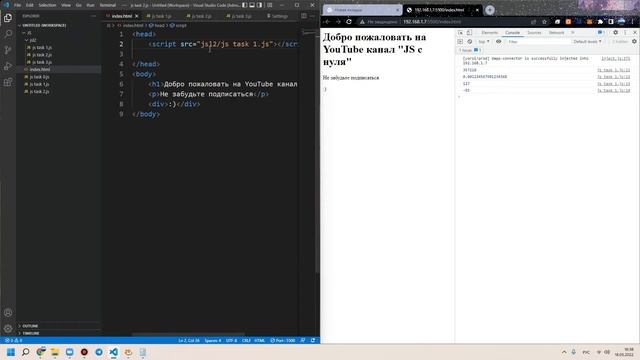
Task: Create live expression with the eye icon
Action: (x=498, y=42)
